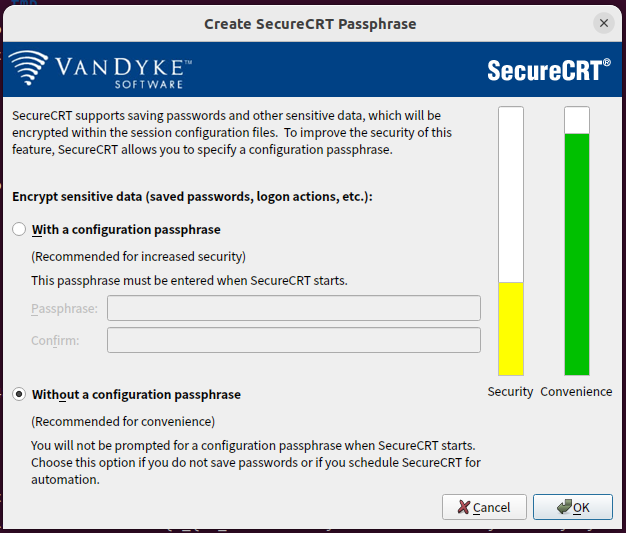Click the 'Without a configuration passphrase' label text

[136, 394]
